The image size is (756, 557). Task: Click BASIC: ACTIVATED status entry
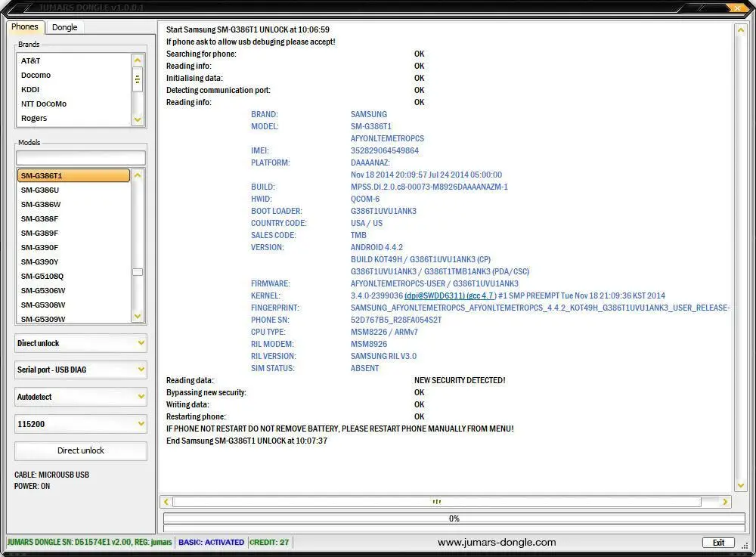click(x=211, y=543)
